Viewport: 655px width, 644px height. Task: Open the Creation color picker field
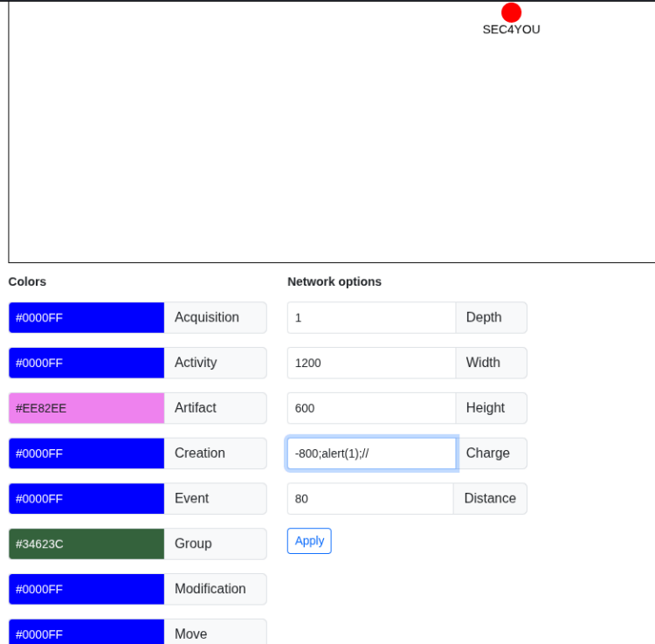point(86,454)
